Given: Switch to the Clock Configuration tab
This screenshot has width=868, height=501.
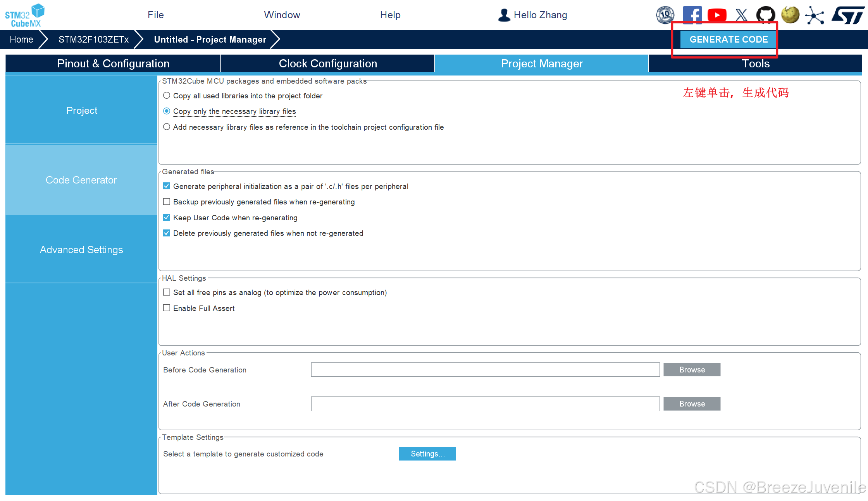Looking at the screenshot, I should pyautogui.click(x=327, y=63).
